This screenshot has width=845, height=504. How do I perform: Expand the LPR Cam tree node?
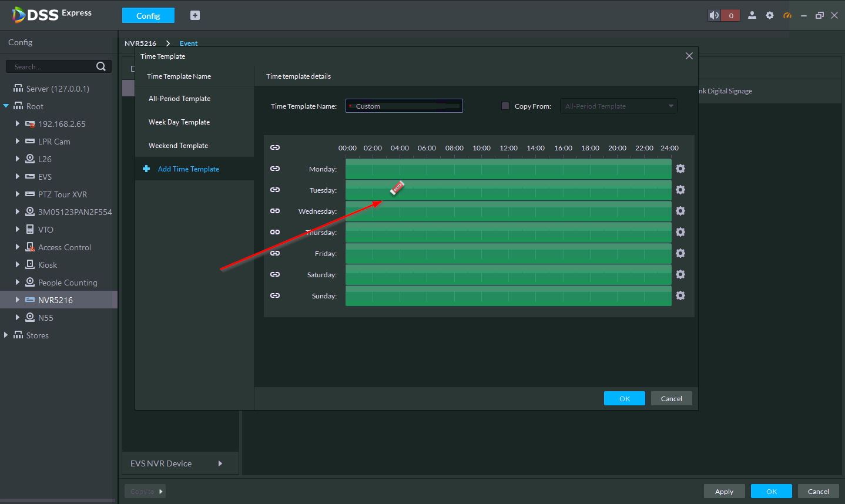[18, 142]
